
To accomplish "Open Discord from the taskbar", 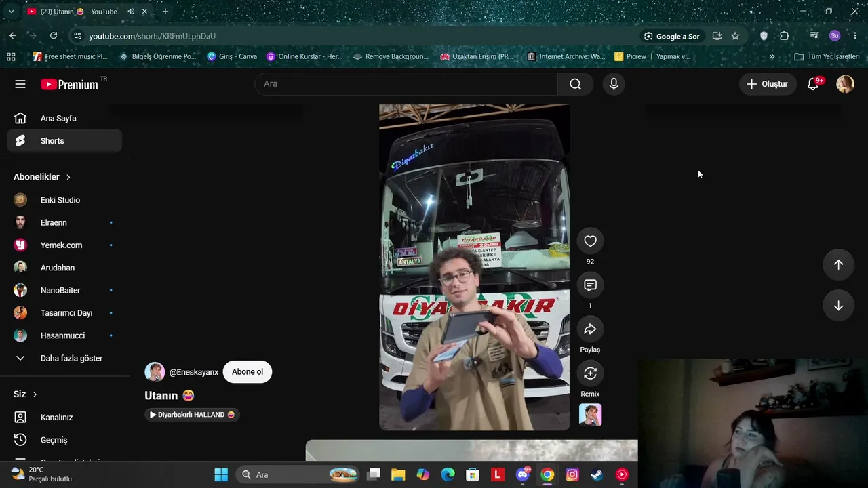I will 523,474.
